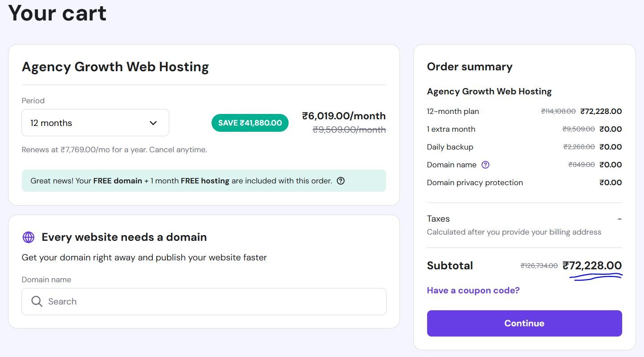This screenshot has height=357, width=644.
Task: Open the Period dropdown showing 12 months
Action: [95, 123]
